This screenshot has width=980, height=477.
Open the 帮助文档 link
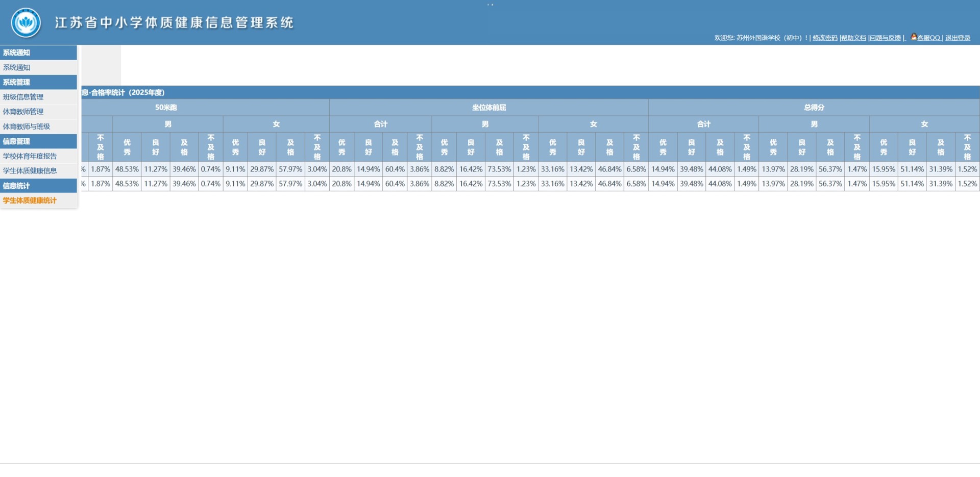click(854, 38)
